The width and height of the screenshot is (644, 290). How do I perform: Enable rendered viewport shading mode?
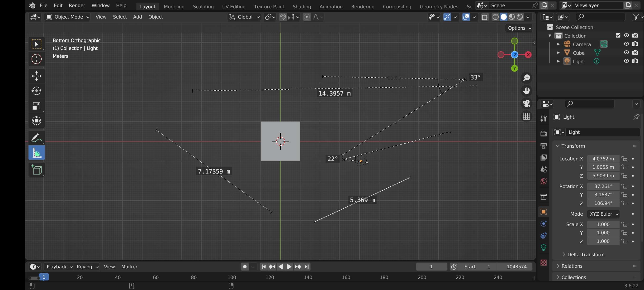[x=520, y=17]
